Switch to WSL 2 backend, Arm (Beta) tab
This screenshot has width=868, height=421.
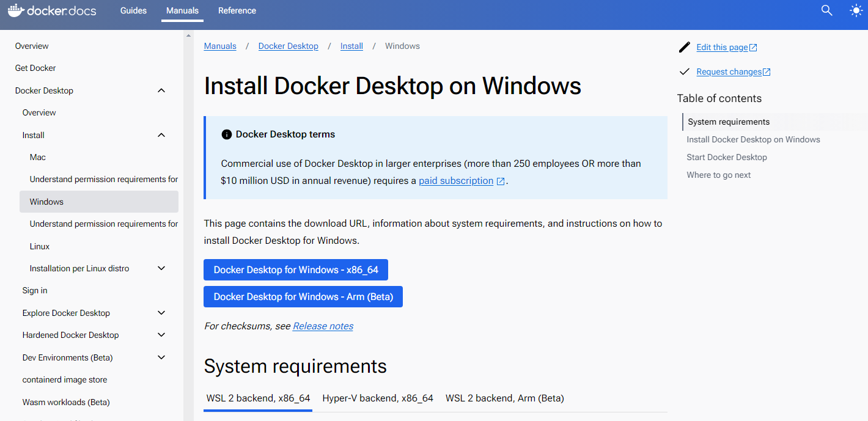505,398
